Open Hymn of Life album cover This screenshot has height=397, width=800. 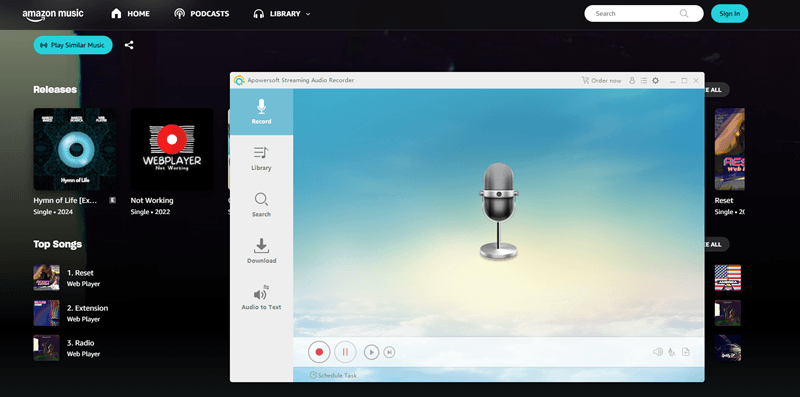coord(74,149)
